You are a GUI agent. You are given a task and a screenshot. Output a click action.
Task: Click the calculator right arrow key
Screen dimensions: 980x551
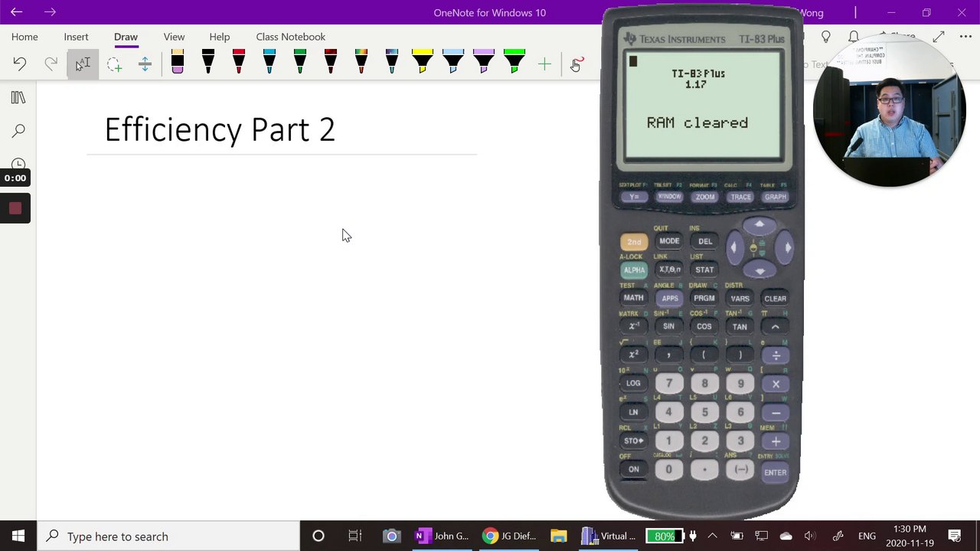787,247
